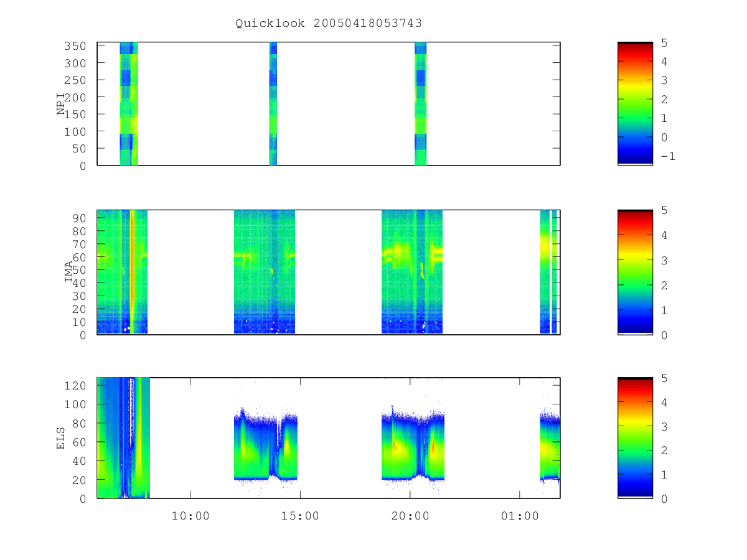This screenshot has width=747, height=560.
Task: Click the 150 tick on NPI axis
Action: pyautogui.click(x=76, y=114)
